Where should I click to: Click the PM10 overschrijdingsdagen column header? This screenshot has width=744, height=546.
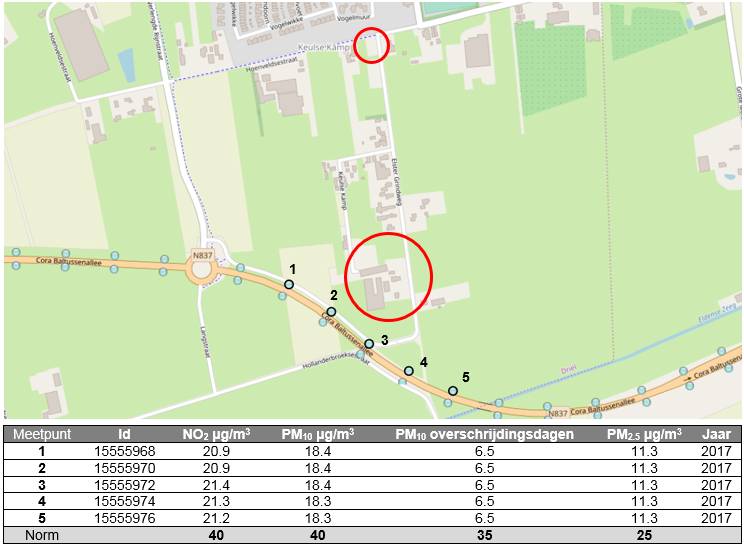[484, 435]
